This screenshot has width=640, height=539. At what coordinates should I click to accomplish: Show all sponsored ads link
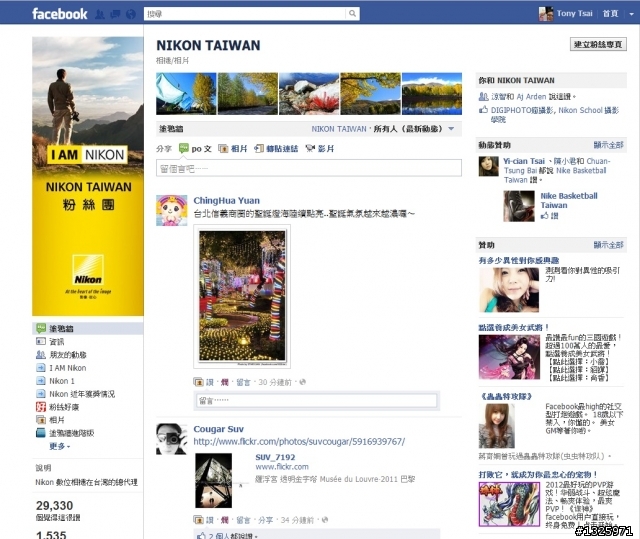pyautogui.click(x=608, y=245)
